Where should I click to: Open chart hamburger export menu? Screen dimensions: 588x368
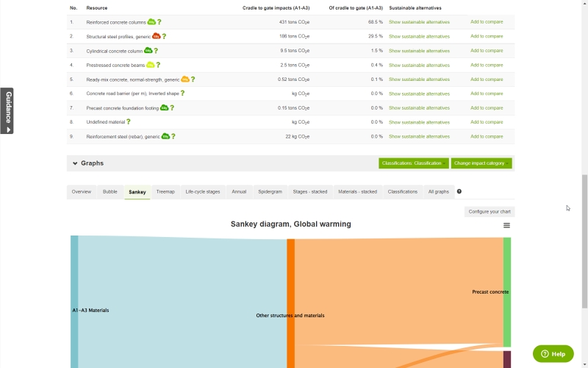tap(506, 225)
